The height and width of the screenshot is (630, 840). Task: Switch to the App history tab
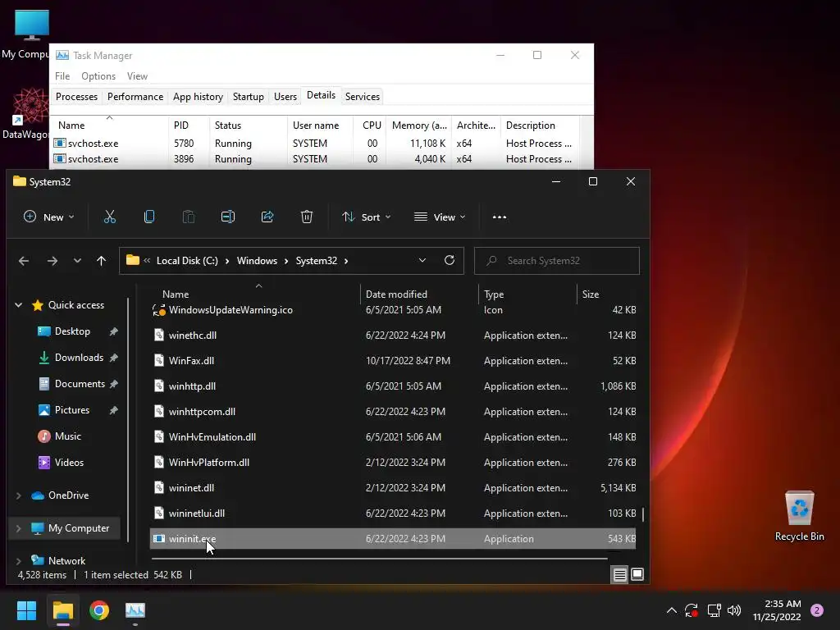click(198, 97)
